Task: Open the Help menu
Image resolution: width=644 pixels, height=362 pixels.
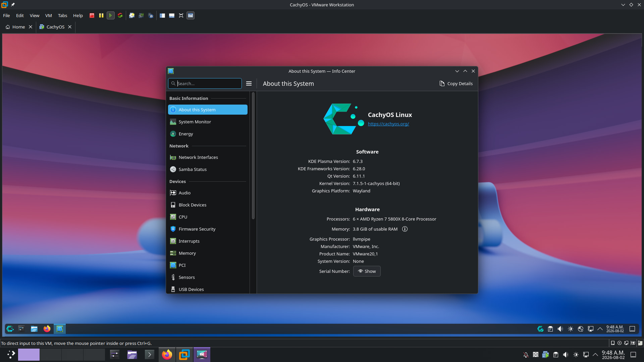Action: tap(78, 15)
